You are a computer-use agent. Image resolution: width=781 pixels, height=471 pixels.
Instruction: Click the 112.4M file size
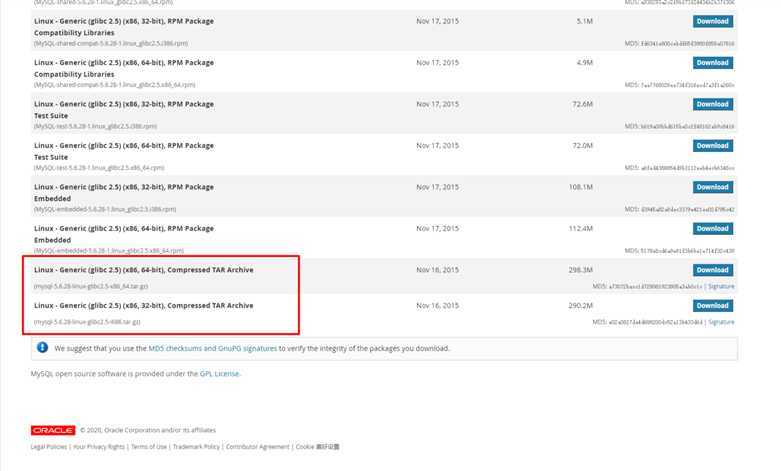[x=581, y=229]
